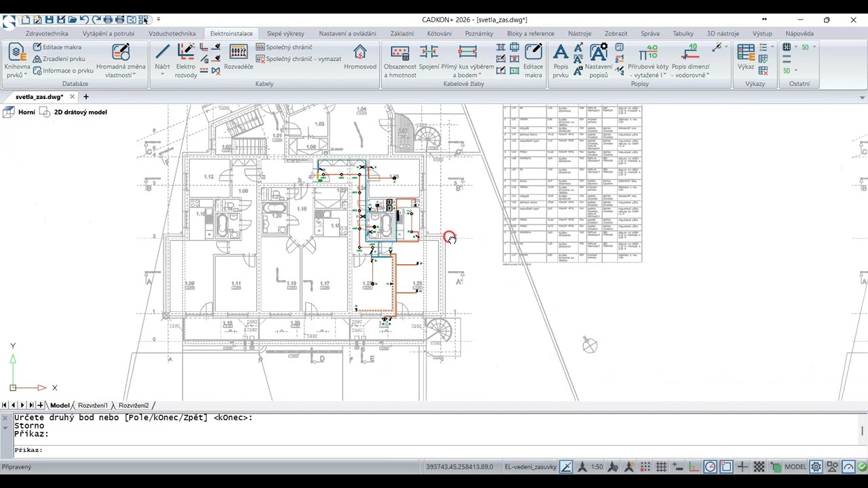The height and width of the screenshot is (488, 868).
Task: Add a new drawing tab with plus
Action: tap(85, 97)
